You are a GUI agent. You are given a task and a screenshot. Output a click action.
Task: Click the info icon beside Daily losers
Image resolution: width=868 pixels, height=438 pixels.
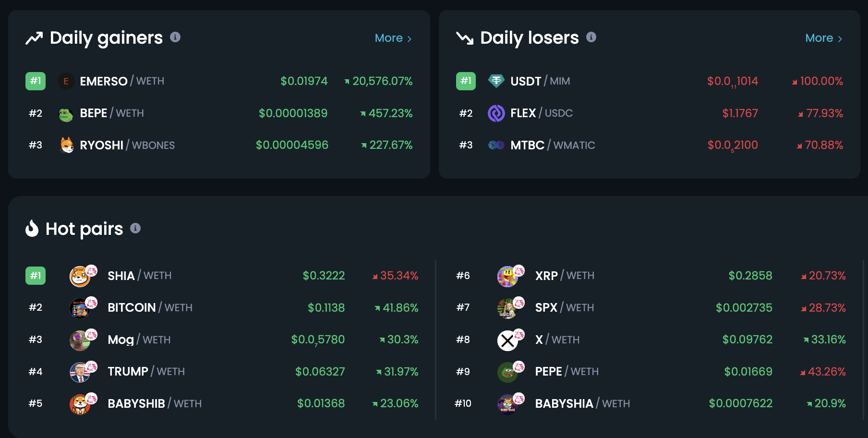591,37
